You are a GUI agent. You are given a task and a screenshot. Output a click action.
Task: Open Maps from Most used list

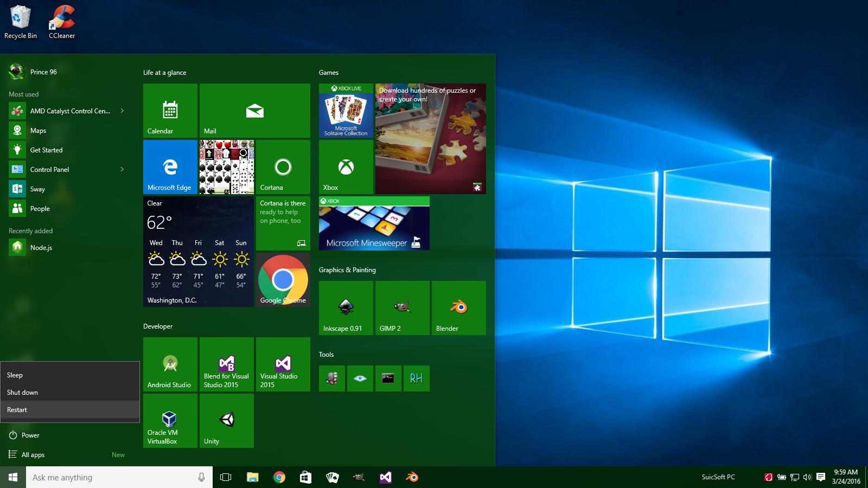coord(69,130)
